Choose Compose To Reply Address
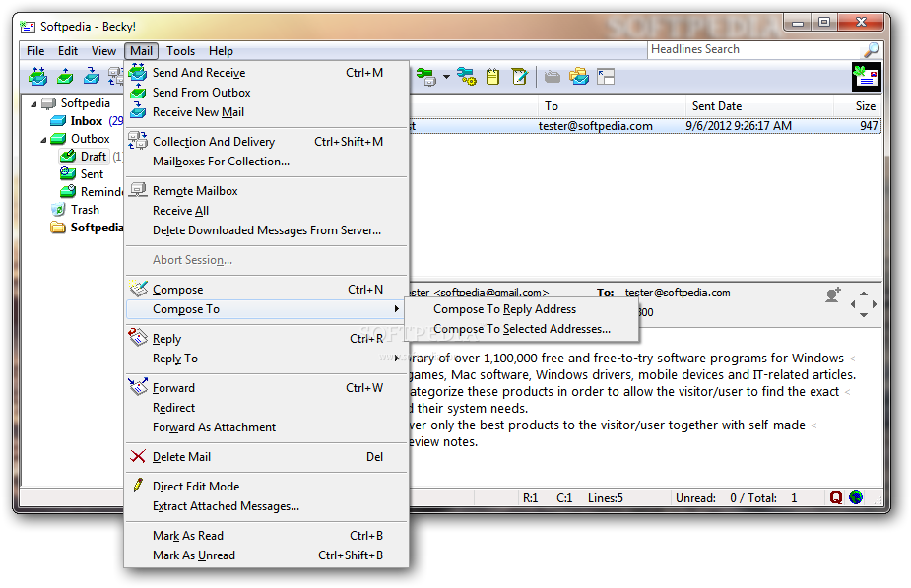911x588 pixels. point(521,309)
